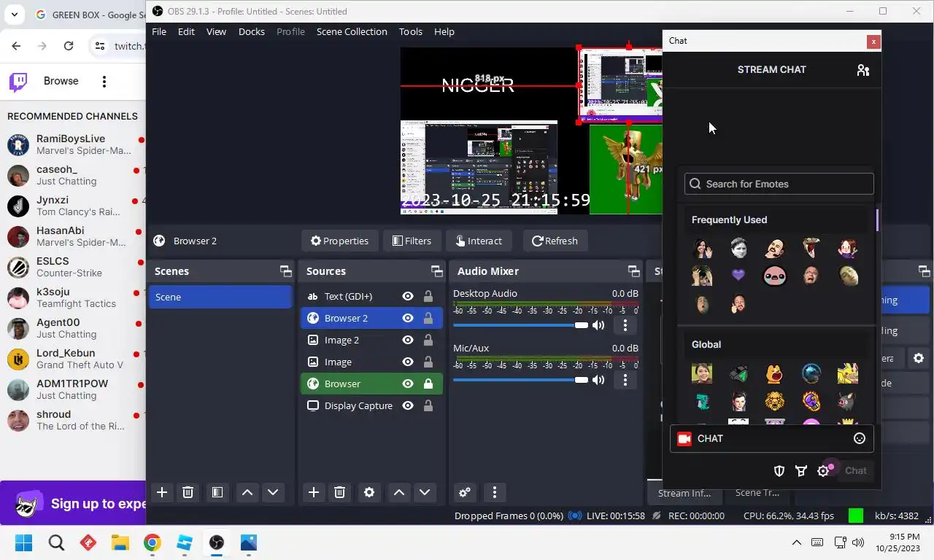This screenshot has width=934, height=560.
Task: Hide the Browser source
Action: 408,384
